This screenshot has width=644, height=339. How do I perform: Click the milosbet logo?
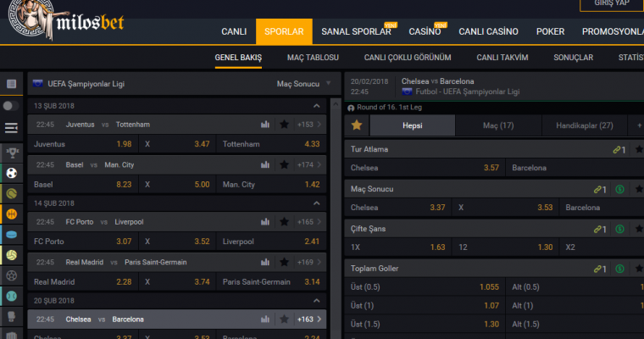66,20
